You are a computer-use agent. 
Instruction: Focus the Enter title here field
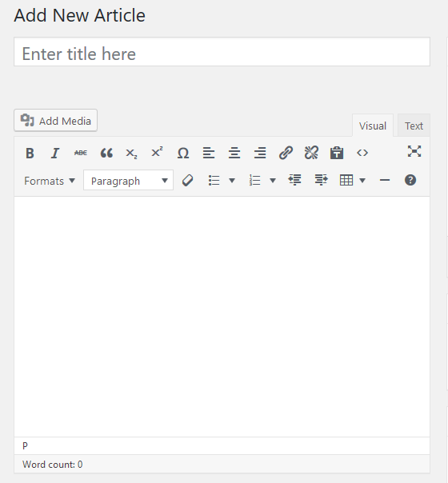(222, 52)
